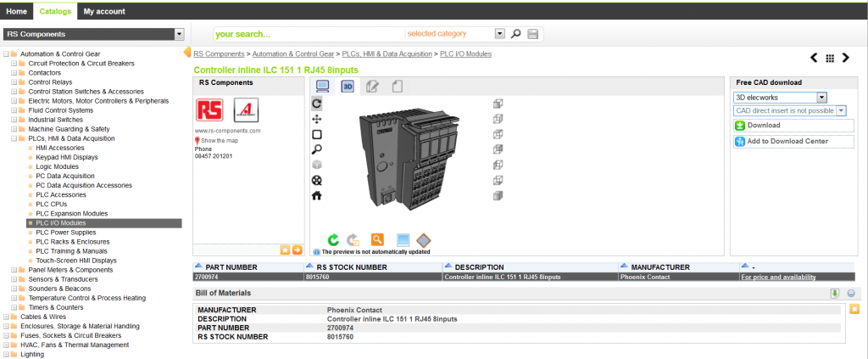This screenshot has height=359, width=868.
Task: Focus the your search input field
Action: coord(309,34)
